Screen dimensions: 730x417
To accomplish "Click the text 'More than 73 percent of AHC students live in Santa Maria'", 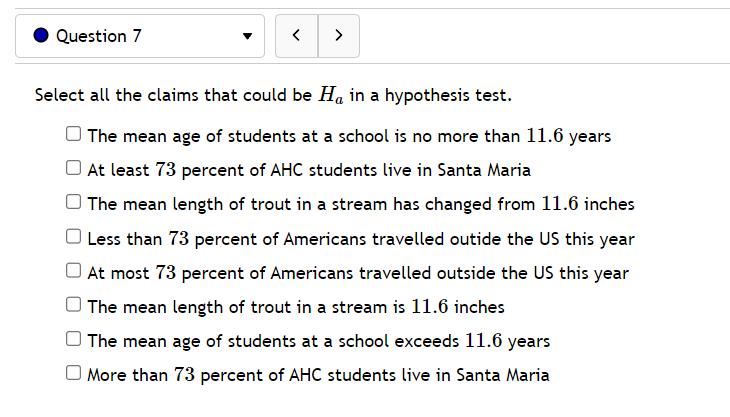I will (x=318, y=375).
